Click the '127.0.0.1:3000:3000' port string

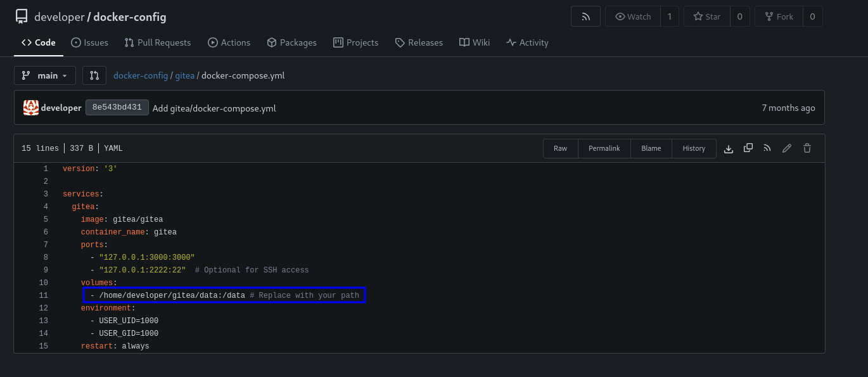(x=147, y=257)
